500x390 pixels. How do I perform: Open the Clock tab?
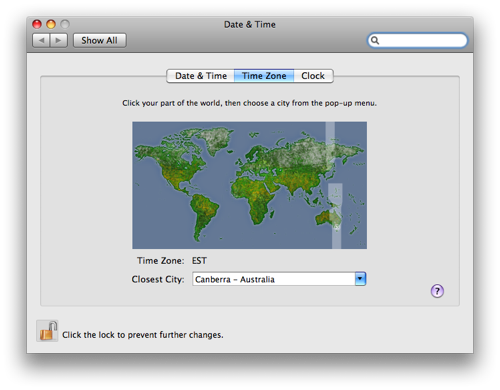pyautogui.click(x=313, y=76)
